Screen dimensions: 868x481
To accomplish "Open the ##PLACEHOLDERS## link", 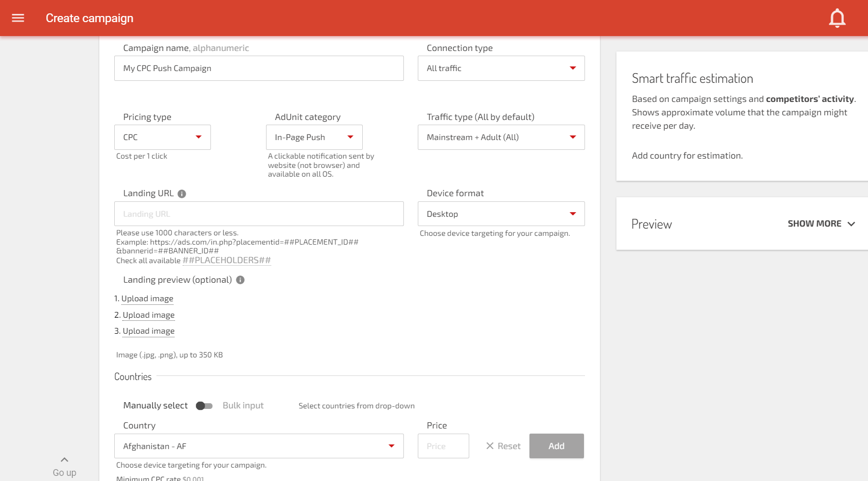I will tap(226, 261).
